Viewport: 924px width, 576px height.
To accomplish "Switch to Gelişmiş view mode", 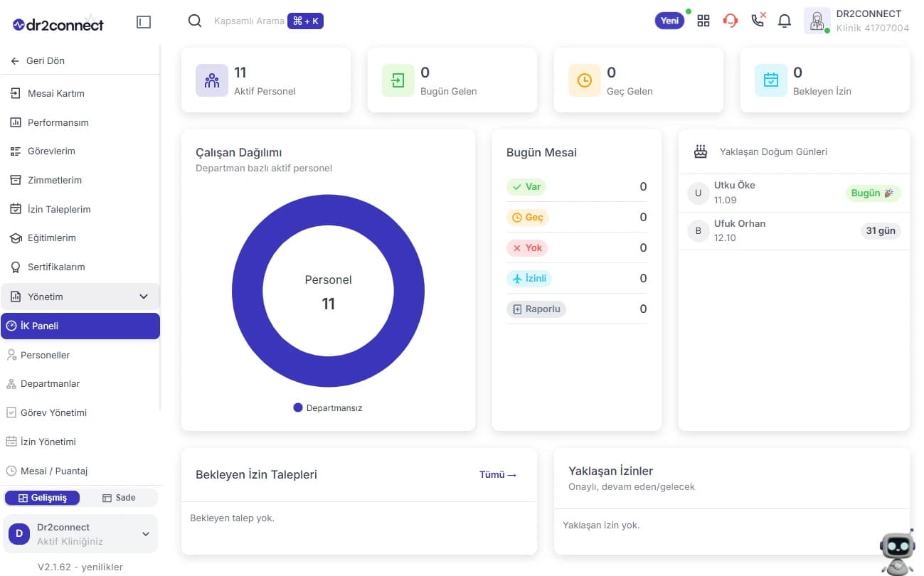I will point(43,498).
